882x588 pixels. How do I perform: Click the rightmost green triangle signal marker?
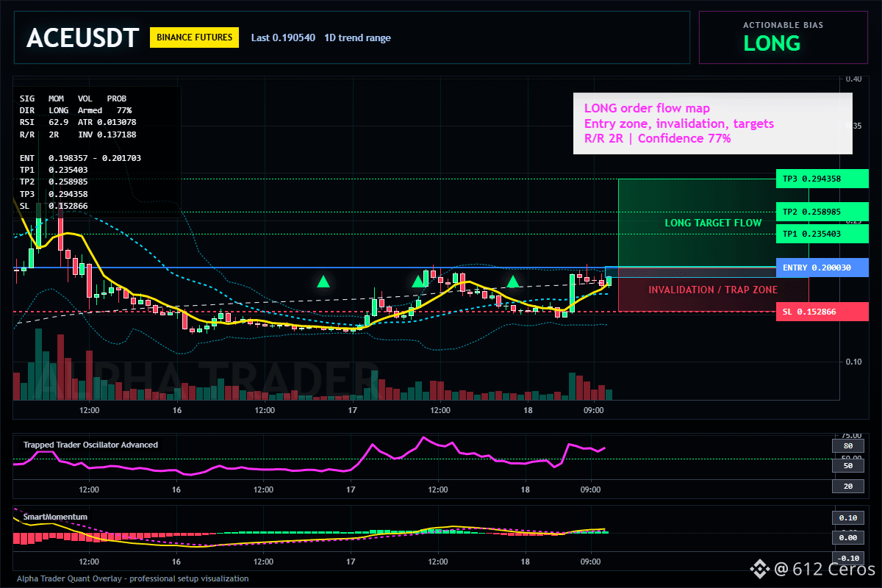(x=514, y=281)
